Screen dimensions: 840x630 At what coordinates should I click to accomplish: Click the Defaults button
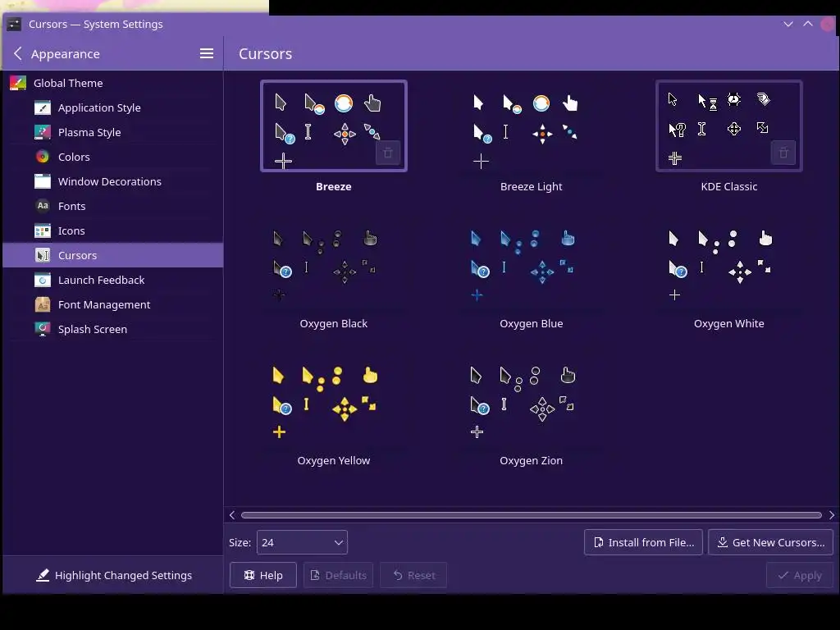click(339, 575)
